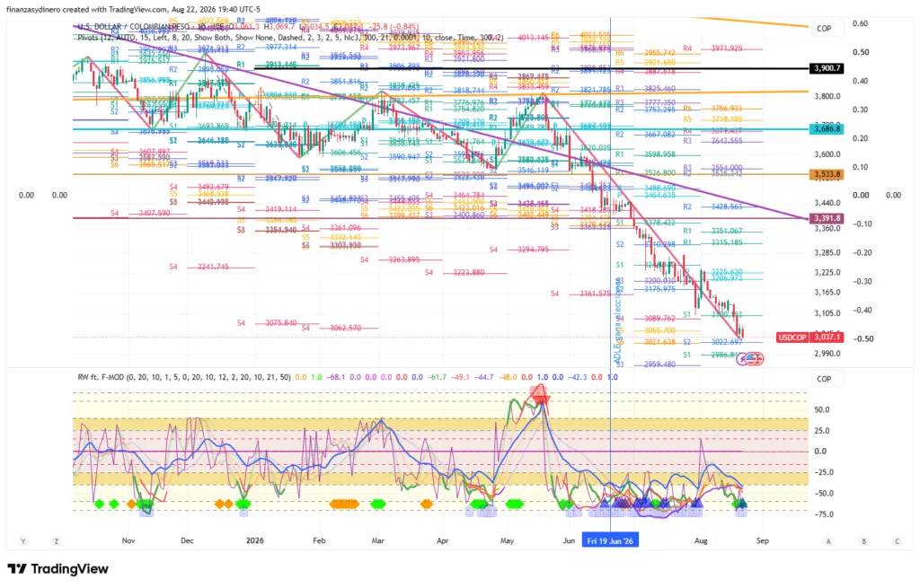Click the purple lightning event icon
The height and width of the screenshot is (588, 920).
pos(743,357)
